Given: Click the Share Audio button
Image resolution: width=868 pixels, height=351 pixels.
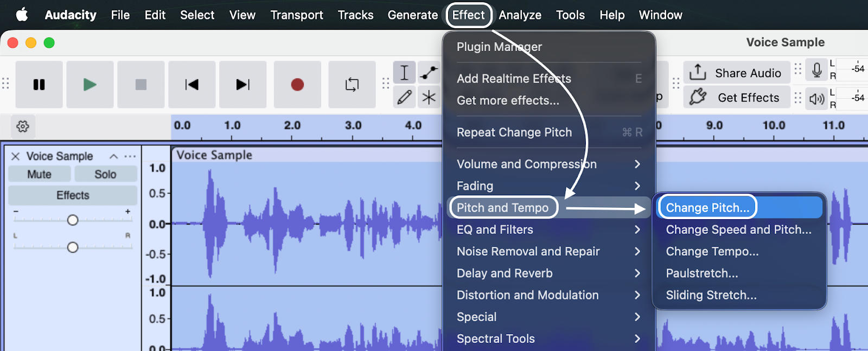Looking at the screenshot, I should [x=736, y=73].
